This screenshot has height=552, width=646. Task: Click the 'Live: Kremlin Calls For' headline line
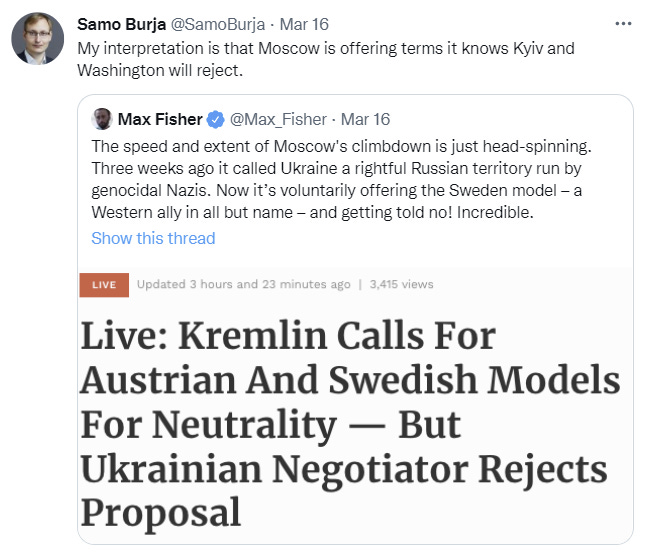pos(288,335)
